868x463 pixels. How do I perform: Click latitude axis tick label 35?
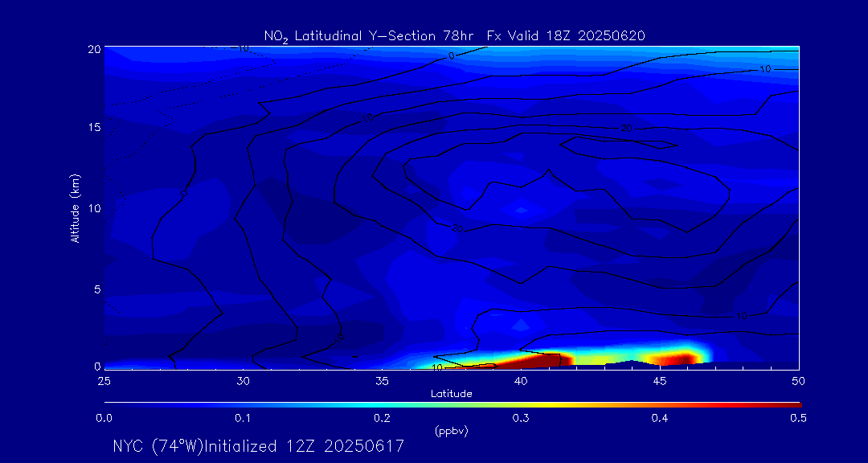(x=382, y=380)
